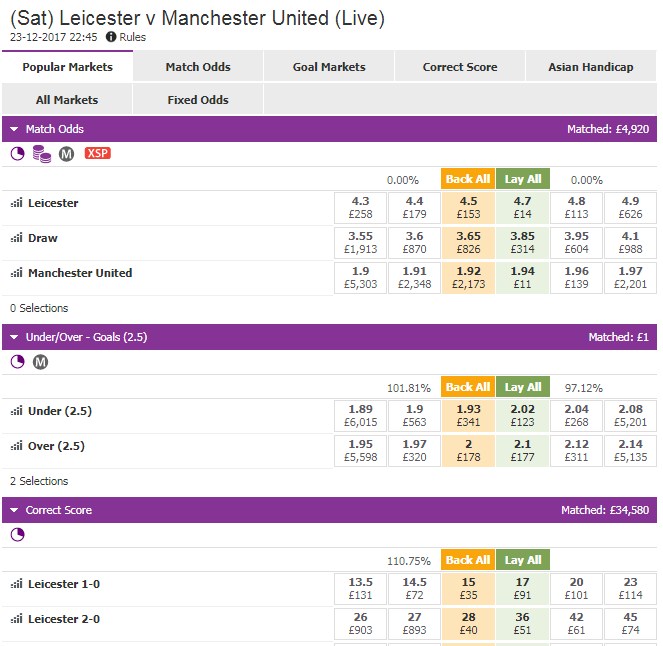Image resolution: width=663 pixels, height=646 pixels.
Task: Lay Over (2.5) at 2.1
Action: click(x=522, y=451)
